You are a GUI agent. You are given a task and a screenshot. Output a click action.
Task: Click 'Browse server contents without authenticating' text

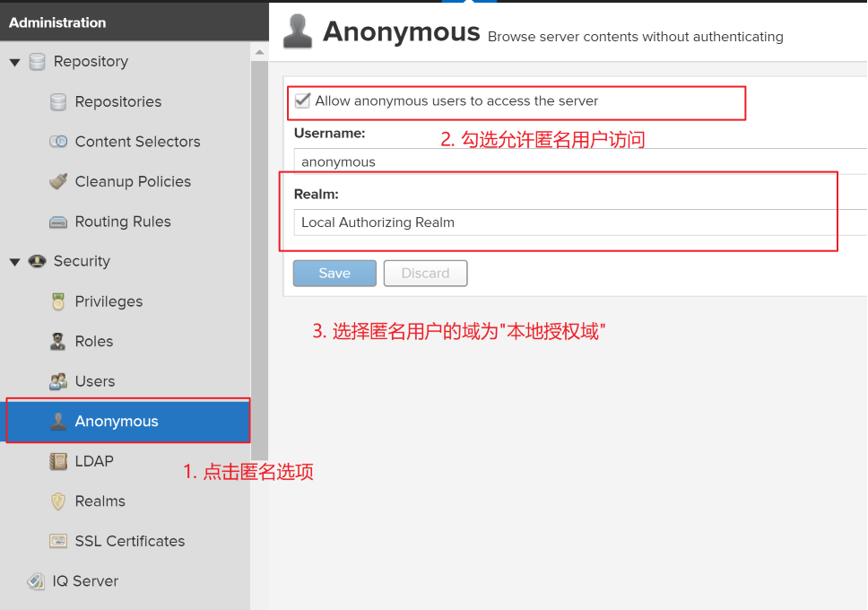635,37
